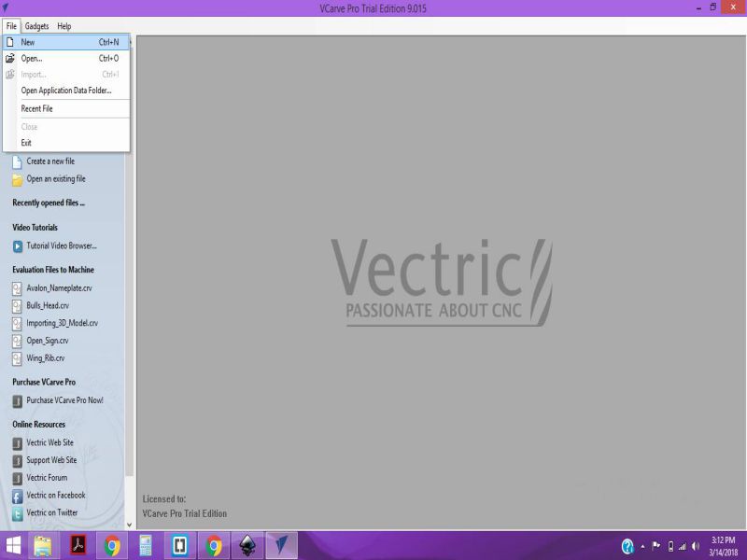Click the Action Center flag tray icon
Viewport: 747px width, 560px height.
coord(656,546)
